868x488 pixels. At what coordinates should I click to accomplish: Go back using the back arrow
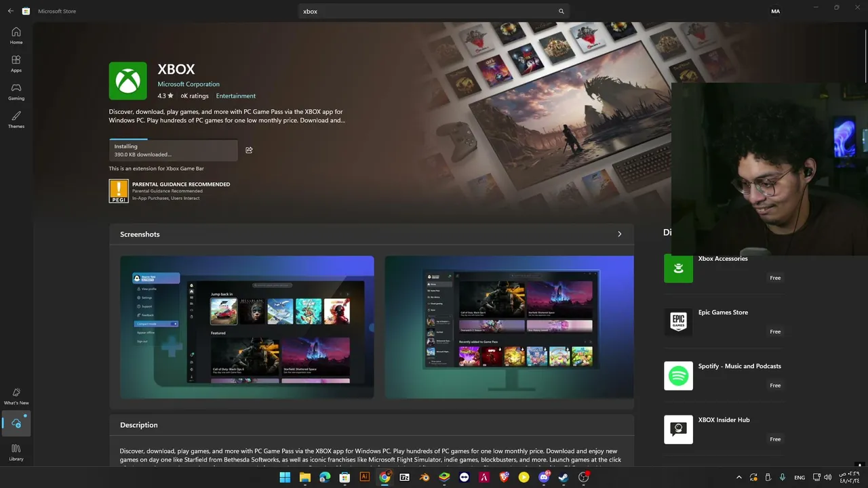(10, 12)
